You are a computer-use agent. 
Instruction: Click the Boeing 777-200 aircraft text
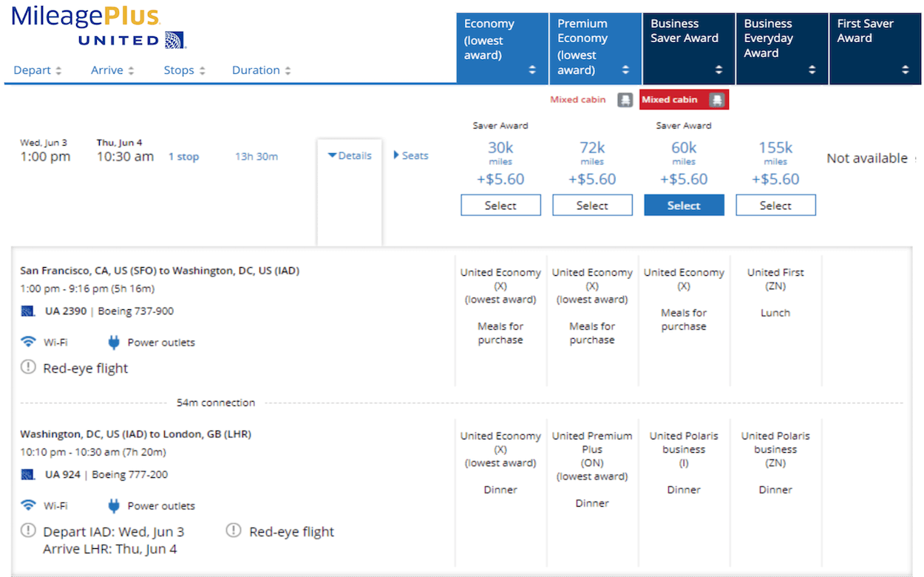[131, 475]
